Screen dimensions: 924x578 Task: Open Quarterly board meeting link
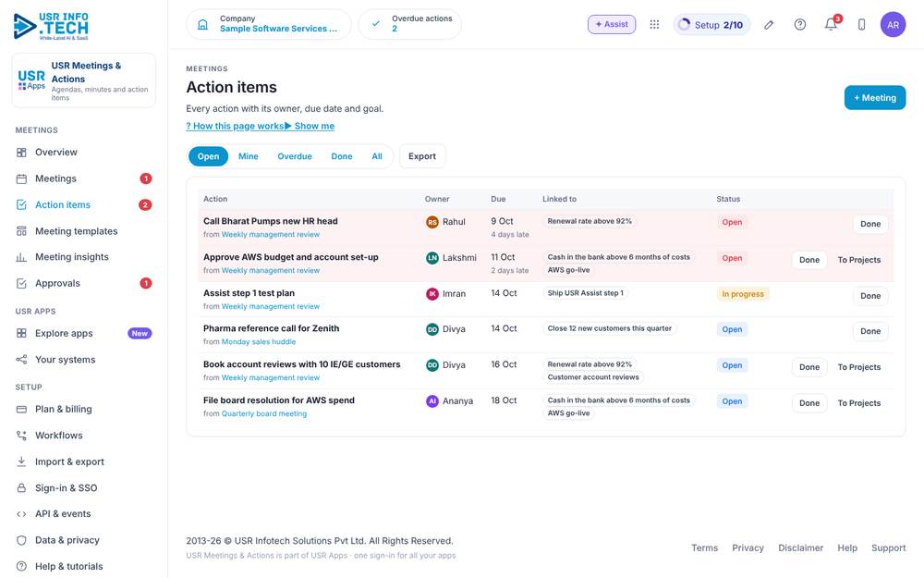(x=264, y=414)
